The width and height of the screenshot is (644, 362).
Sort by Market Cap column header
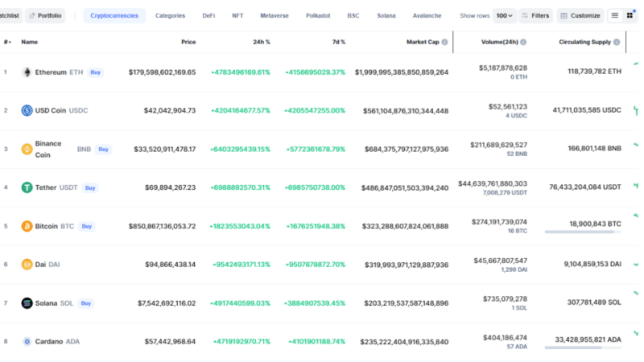tap(423, 42)
